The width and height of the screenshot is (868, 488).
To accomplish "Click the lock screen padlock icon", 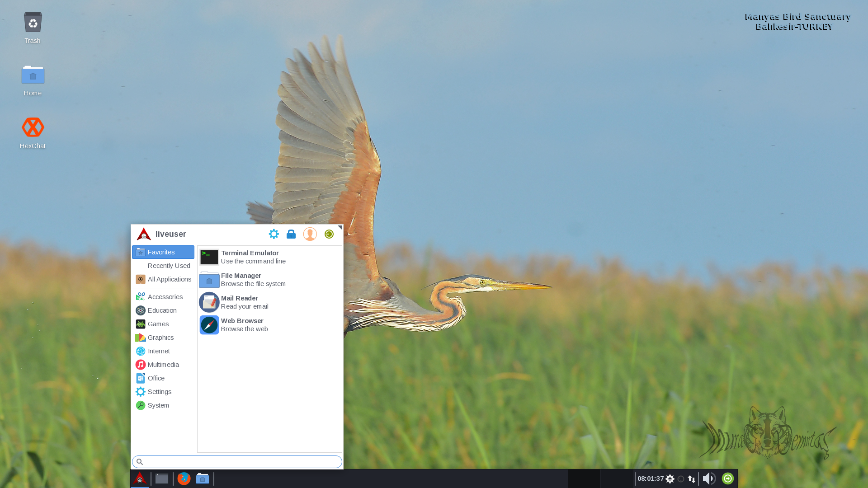I will point(291,234).
